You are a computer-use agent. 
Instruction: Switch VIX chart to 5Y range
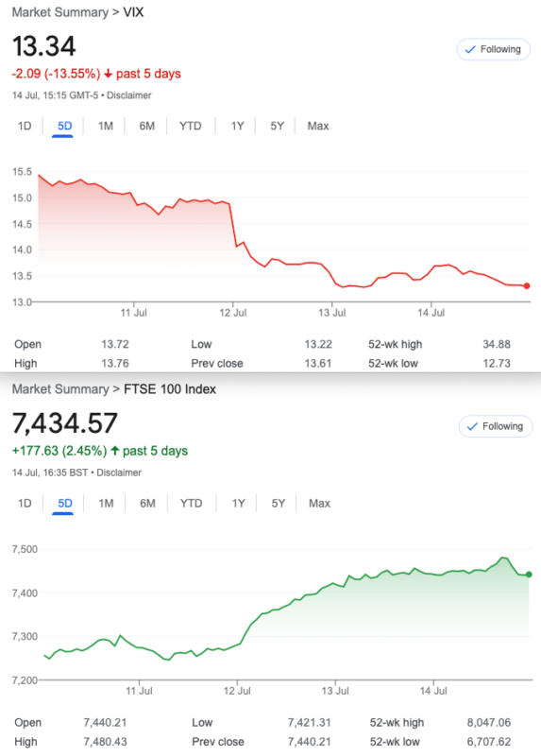[277, 127]
